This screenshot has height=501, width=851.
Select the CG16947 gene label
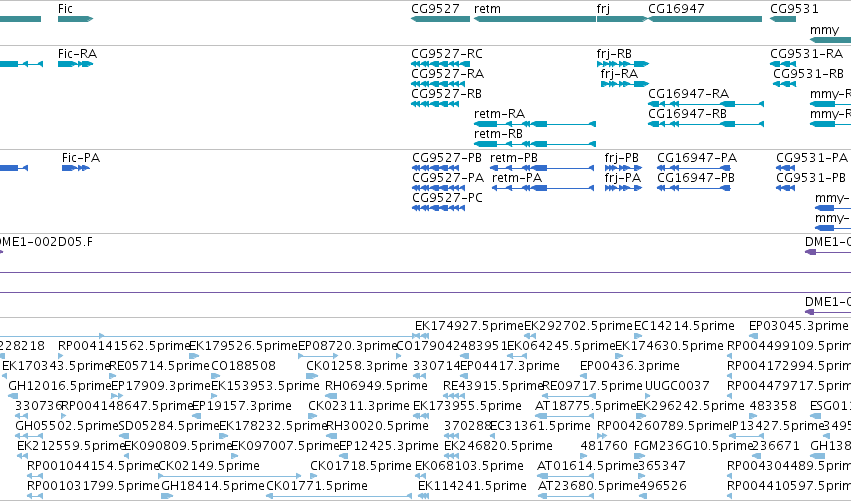tap(676, 9)
